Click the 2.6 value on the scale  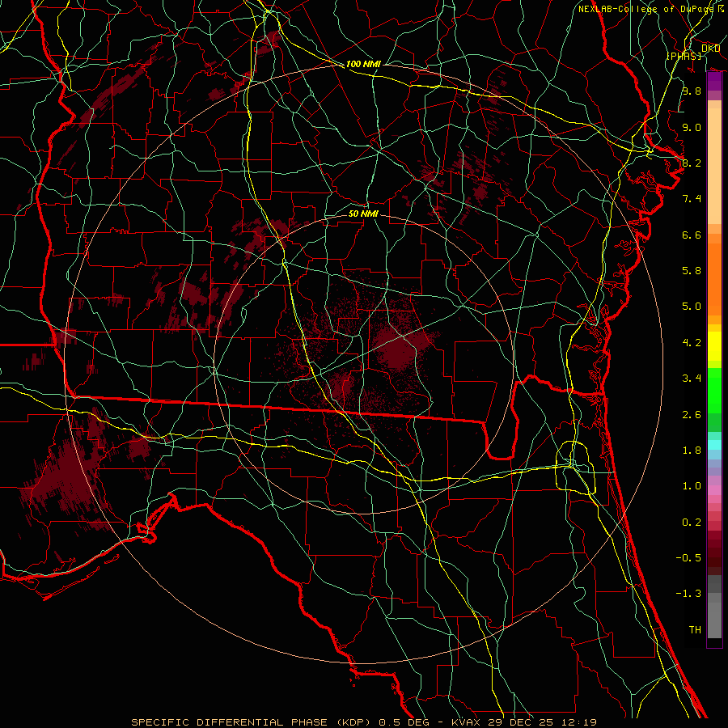692,415
